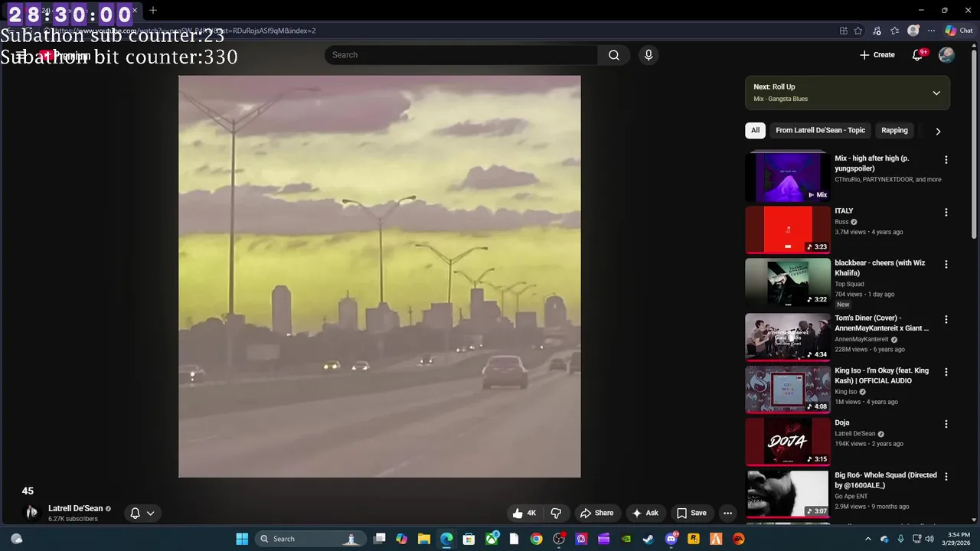Open Microsoft Store from taskbar
The width and height of the screenshot is (980, 551).
point(469,539)
